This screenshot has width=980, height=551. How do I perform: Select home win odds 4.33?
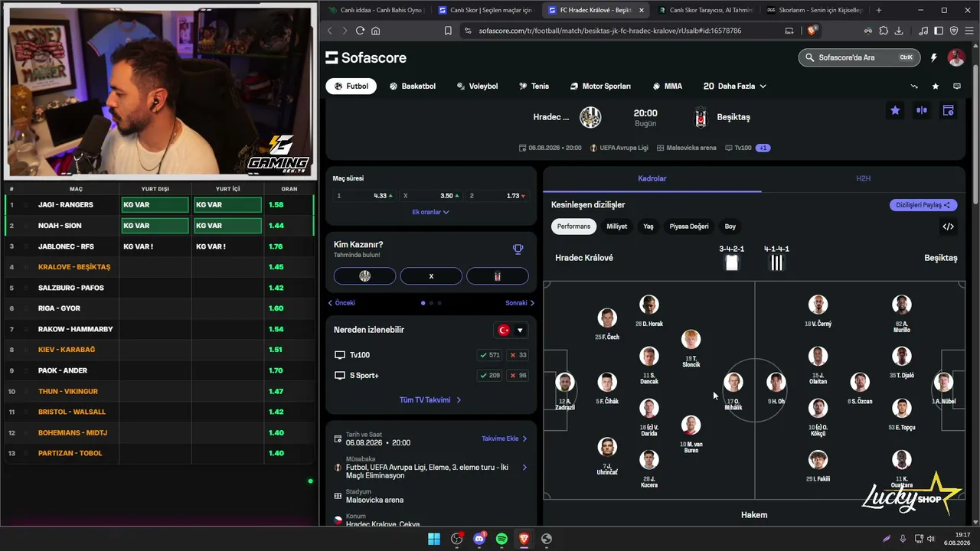point(364,196)
